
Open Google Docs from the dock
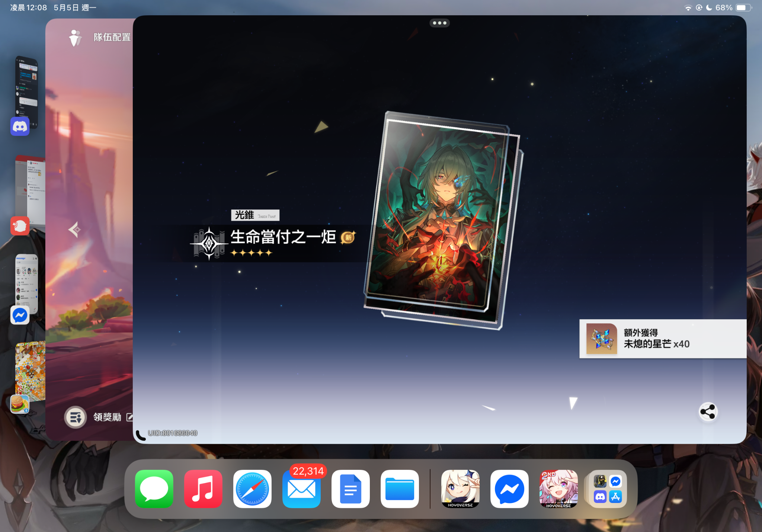pos(350,488)
